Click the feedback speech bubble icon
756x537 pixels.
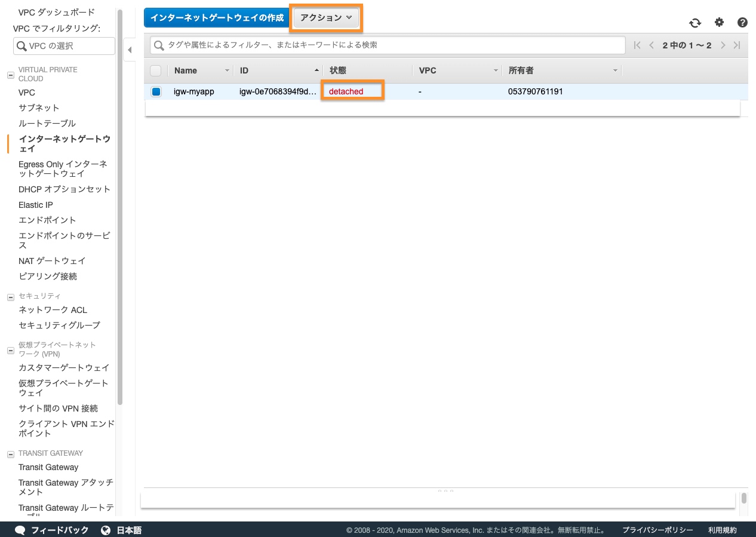point(20,530)
